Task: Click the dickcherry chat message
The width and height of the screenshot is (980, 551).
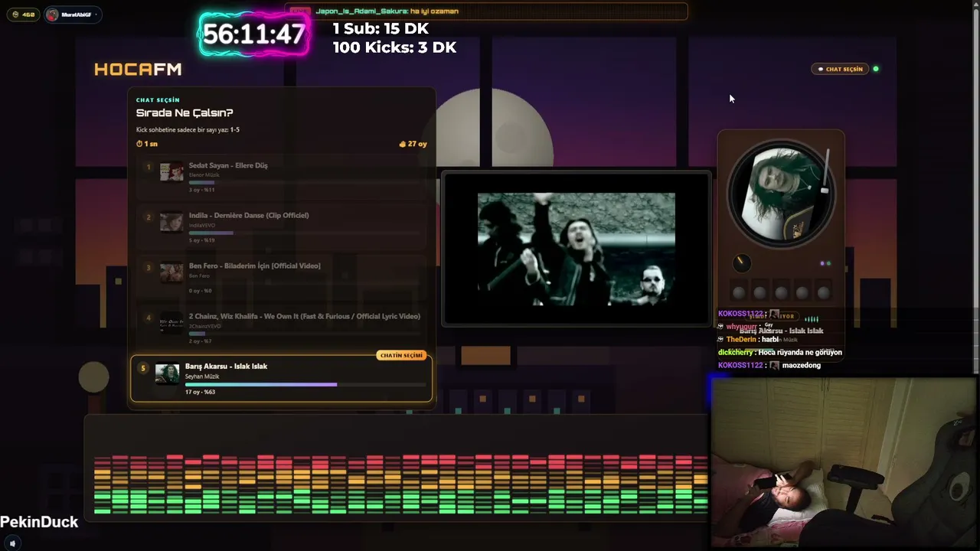Action: (780, 352)
